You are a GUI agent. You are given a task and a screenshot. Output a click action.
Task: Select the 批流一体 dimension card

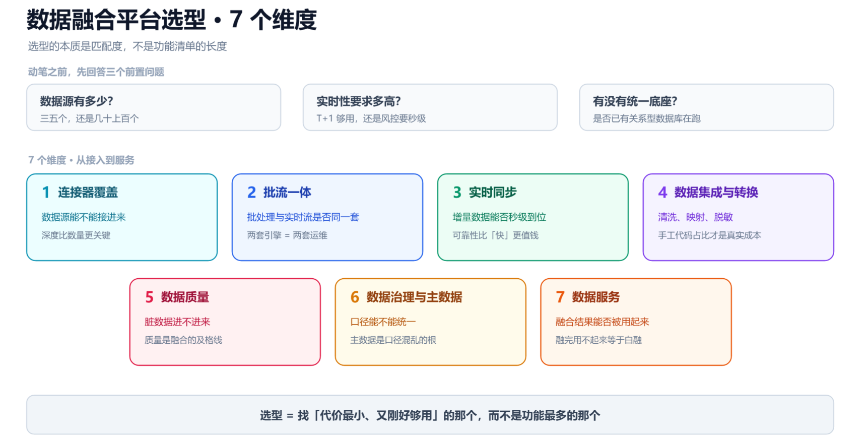click(x=327, y=217)
